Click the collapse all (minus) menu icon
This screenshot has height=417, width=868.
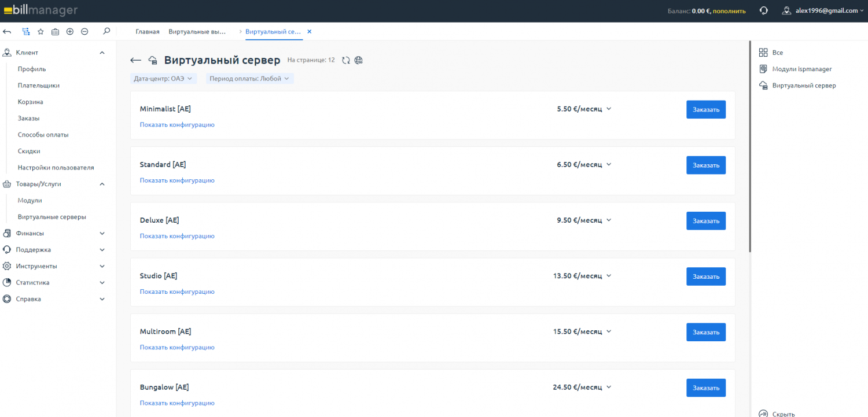[x=84, y=32]
